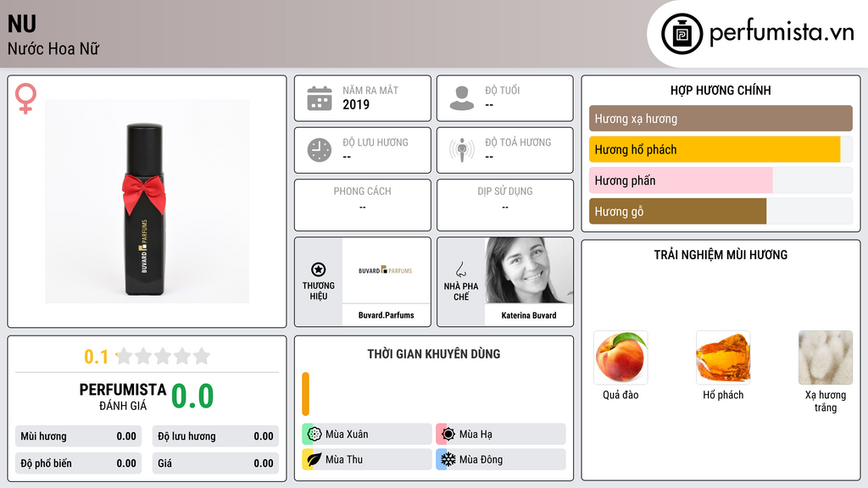This screenshot has width=868, height=488.
Task: Click the Hổ phách amber image
Action: (723, 358)
